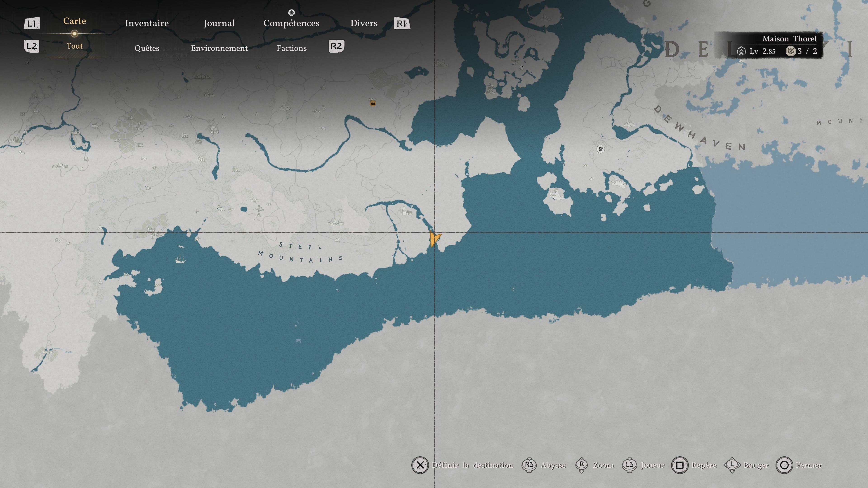Click the STEEL MOUNTAINS region label

coord(301,253)
